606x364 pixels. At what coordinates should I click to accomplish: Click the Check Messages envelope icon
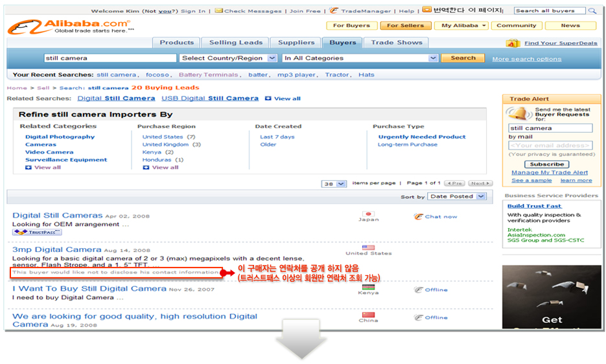tap(219, 10)
